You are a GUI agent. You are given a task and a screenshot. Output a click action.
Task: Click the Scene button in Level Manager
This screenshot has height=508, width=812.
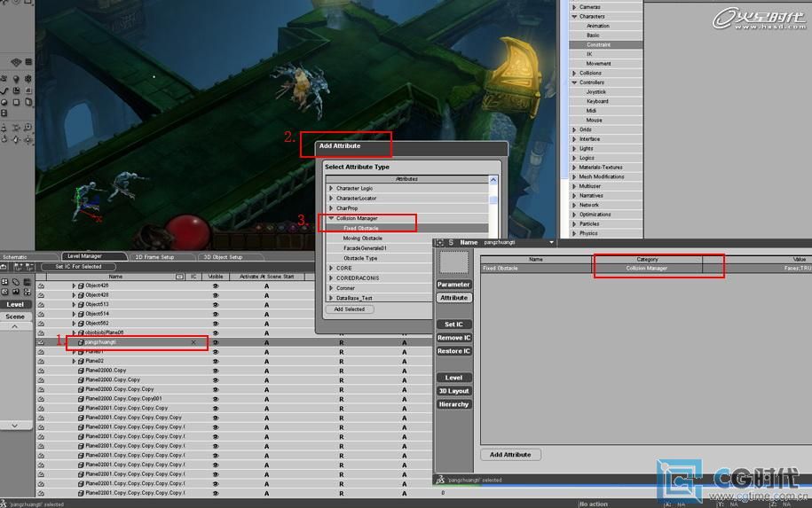coord(16,317)
